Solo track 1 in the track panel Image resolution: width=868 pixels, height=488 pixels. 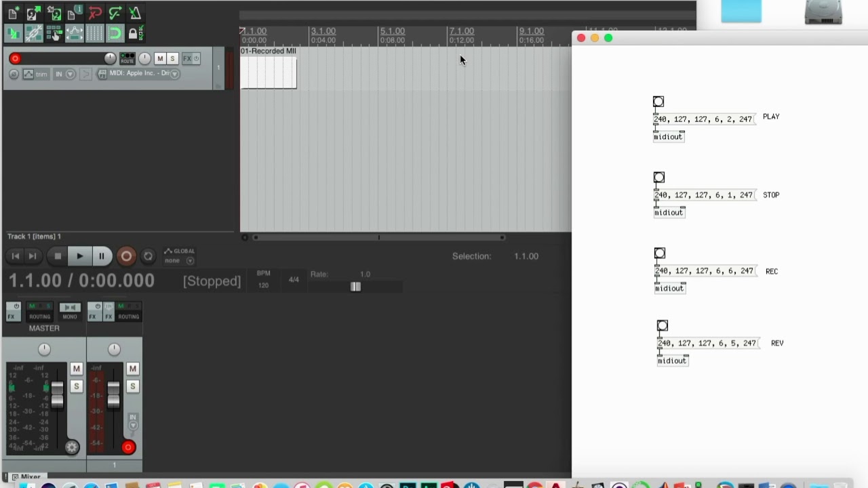172,58
